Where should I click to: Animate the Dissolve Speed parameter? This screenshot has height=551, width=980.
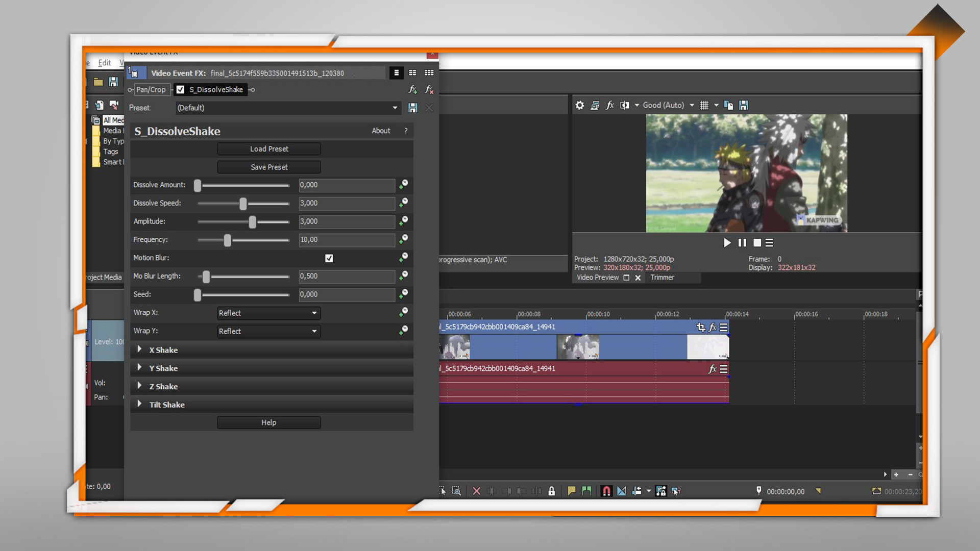click(x=403, y=203)
